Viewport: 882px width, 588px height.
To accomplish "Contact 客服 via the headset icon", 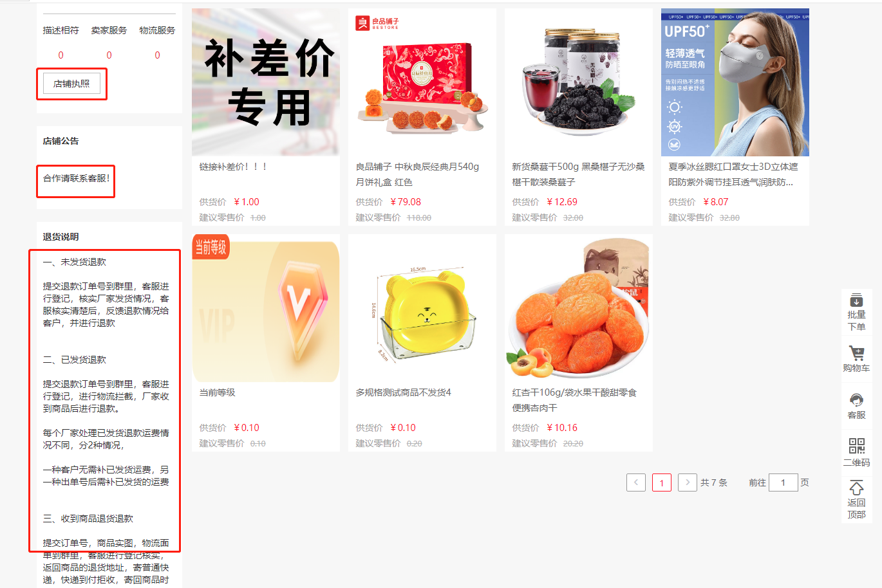I will (x=856, y=400).
